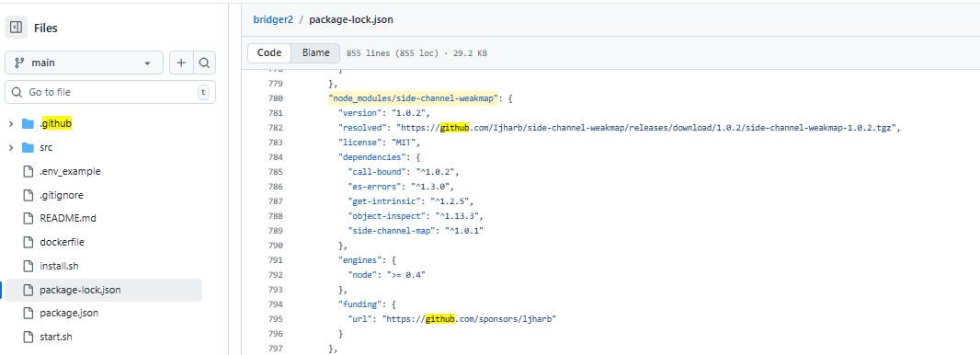Collapse the file tree panel icon
The width and height of the screenshot is (980, 355).
pyautogui.click(x=17, y=28)
